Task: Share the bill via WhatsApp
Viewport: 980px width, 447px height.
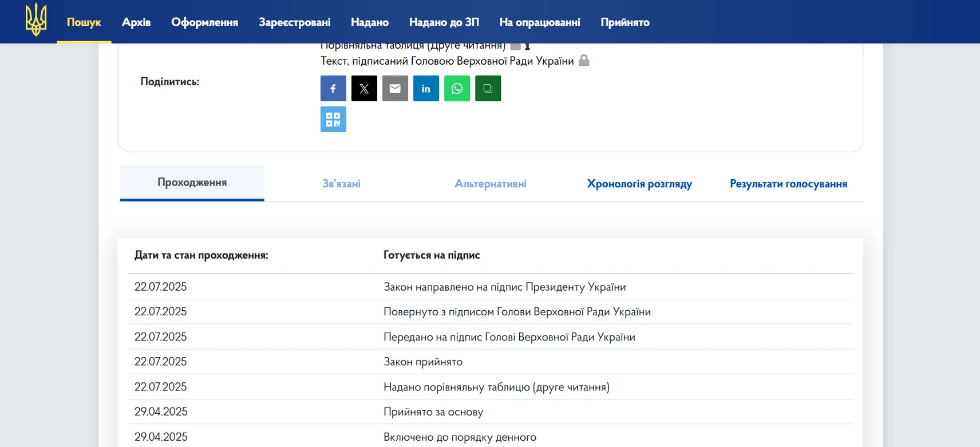Action: tap(457, 89)
